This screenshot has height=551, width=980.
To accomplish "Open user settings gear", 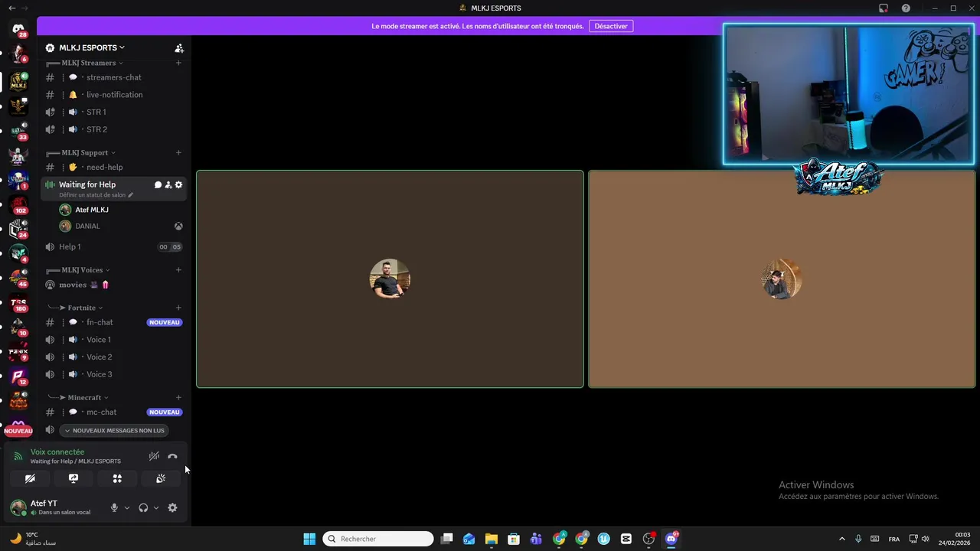I will coord(172,508).
